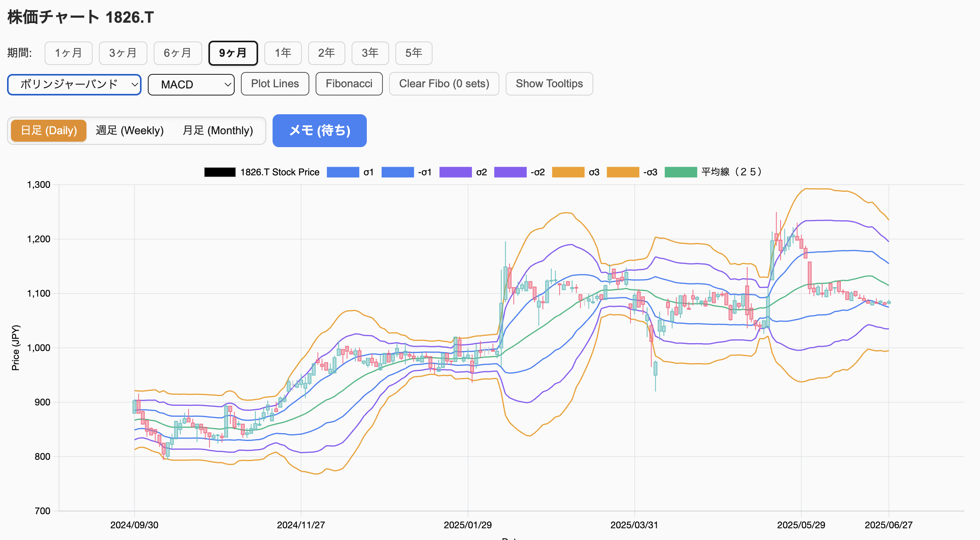Switch to 週足 (Weekly) tab
The height and width of the screenshot is (540, 980).
click(129, 131)
